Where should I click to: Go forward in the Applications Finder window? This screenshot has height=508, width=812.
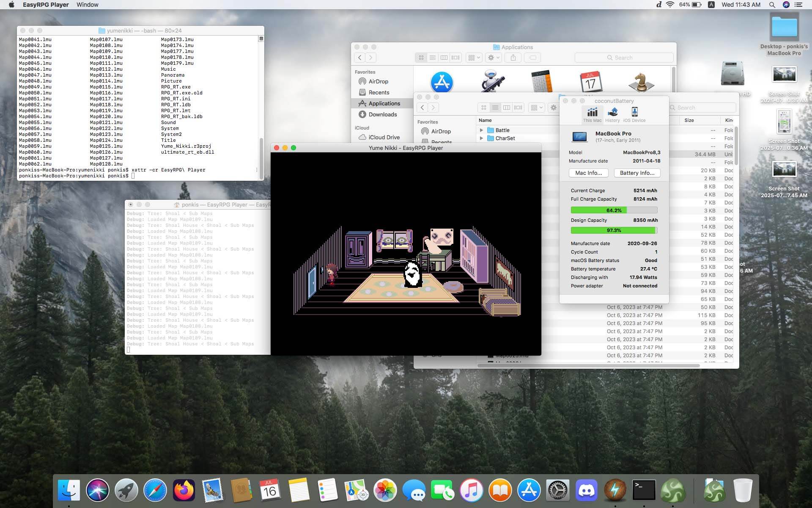(x=371, y=58)
